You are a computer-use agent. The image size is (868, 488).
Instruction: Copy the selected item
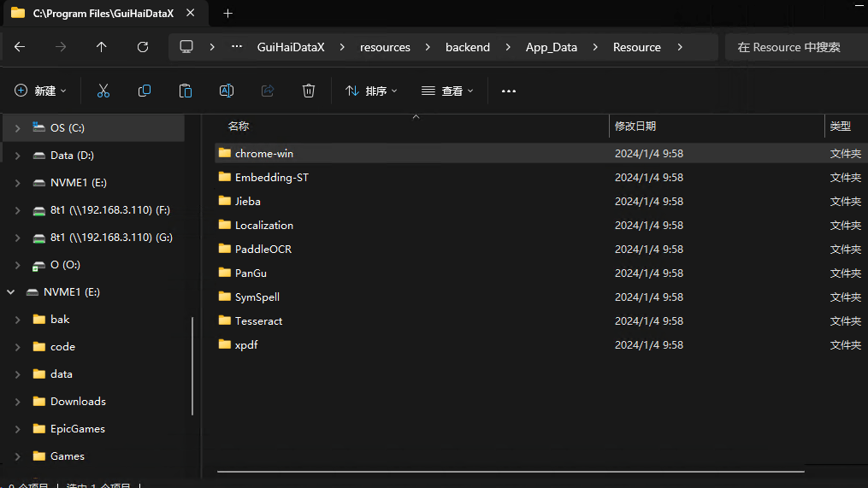point(145,91)
